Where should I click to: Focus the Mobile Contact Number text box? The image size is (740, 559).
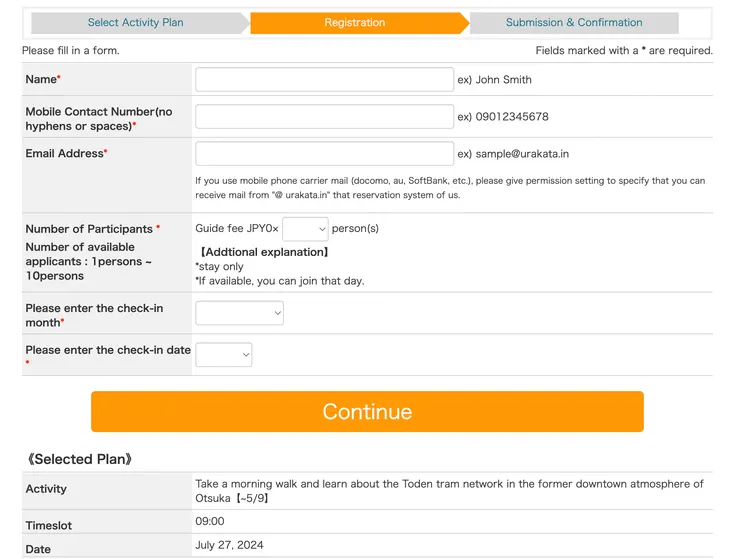click(x=324, y=117)
